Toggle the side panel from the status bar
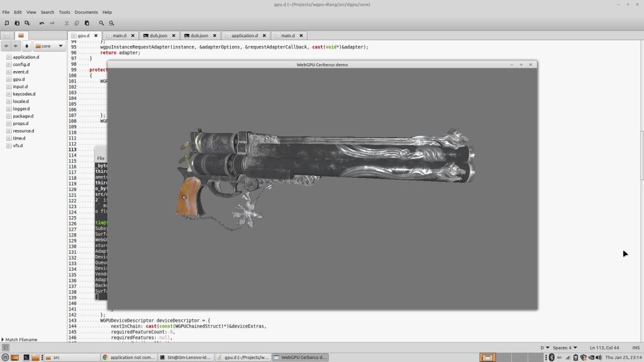644x362 pixels. pyautogui.click(x=5, y=348)
